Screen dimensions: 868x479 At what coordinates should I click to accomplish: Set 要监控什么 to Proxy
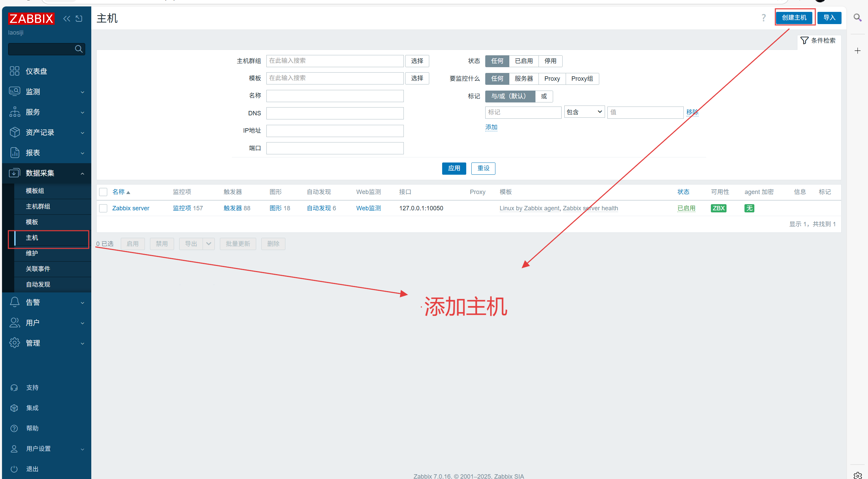[x=552, y=79]
